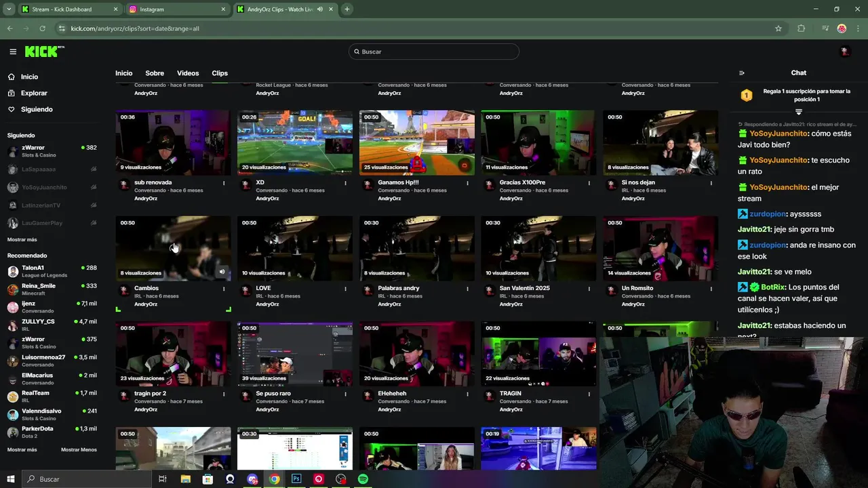Play the 'Ganamos Hp!!!' clip thumbnail

[416, 142]
